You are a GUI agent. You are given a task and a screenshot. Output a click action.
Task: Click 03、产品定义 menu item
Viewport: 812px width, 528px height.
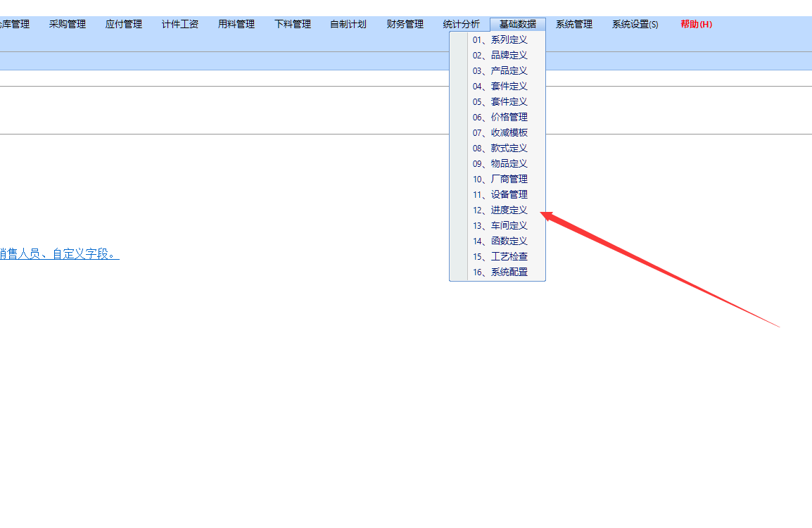(x=500, y=70)
